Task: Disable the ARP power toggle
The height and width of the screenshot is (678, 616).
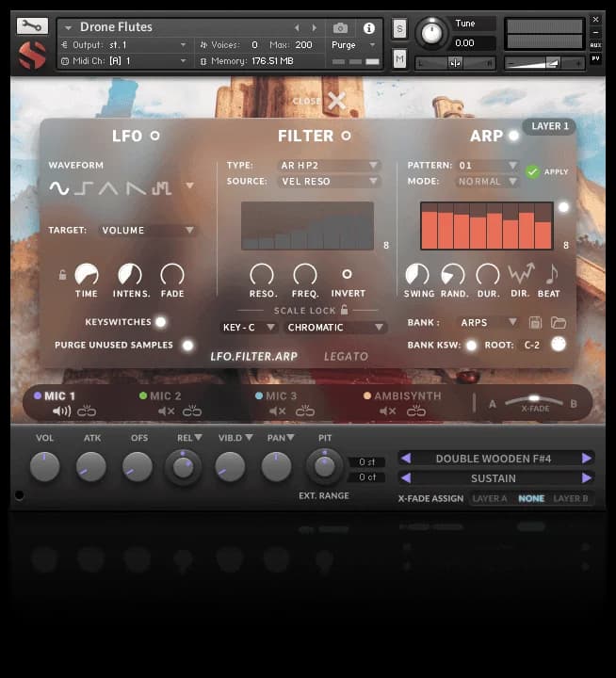Action: pos(513,136)
